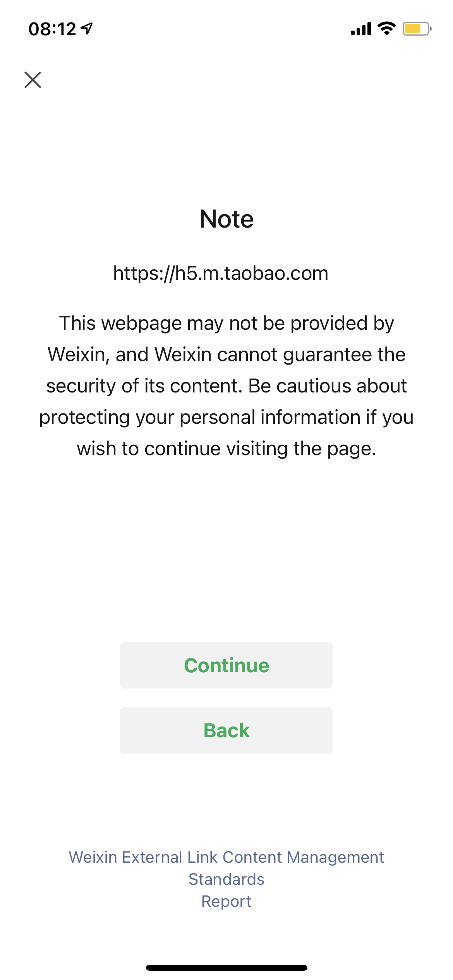Tap the 08:12 clock in status bar
This screenshot has height=980, width=453.
click(x=52, y=29)
